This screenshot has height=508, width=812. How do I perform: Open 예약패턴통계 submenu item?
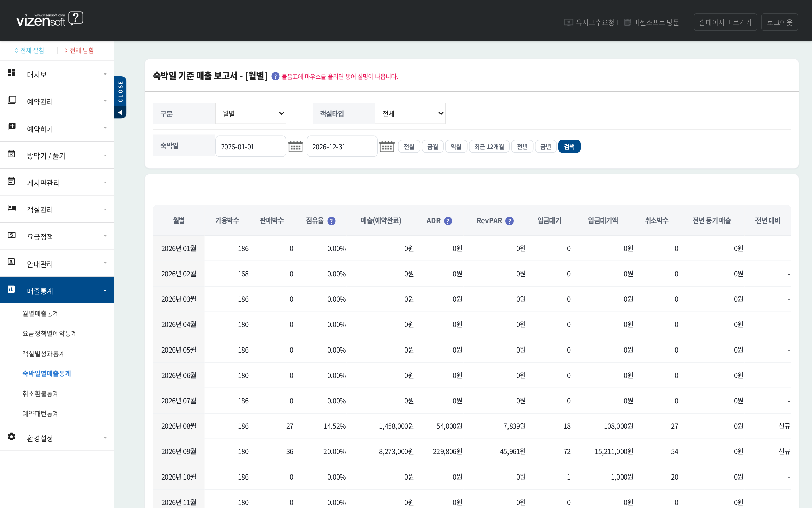(41, 414)
